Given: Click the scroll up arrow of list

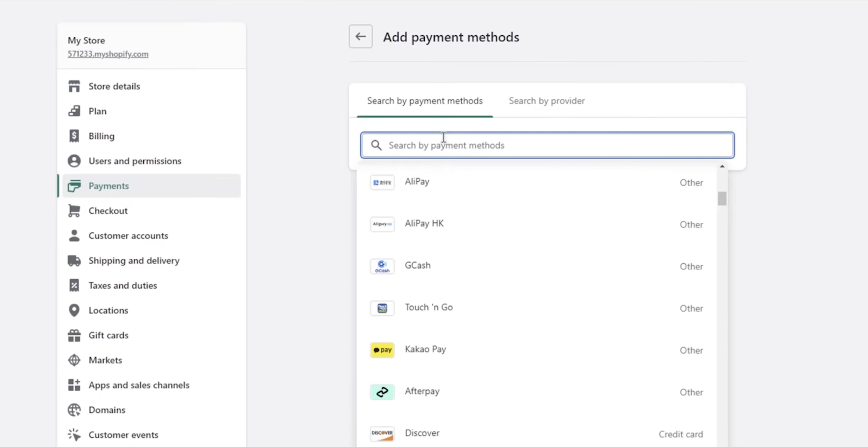Looking at the screenshot, I should click(722, 167).
